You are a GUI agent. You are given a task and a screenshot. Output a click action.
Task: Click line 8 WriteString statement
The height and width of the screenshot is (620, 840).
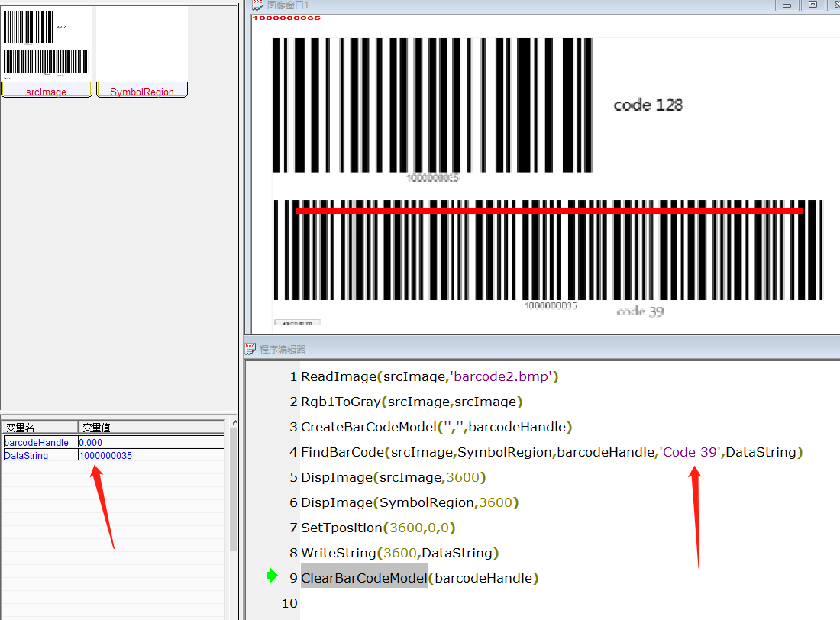click(x=399, y=553)
